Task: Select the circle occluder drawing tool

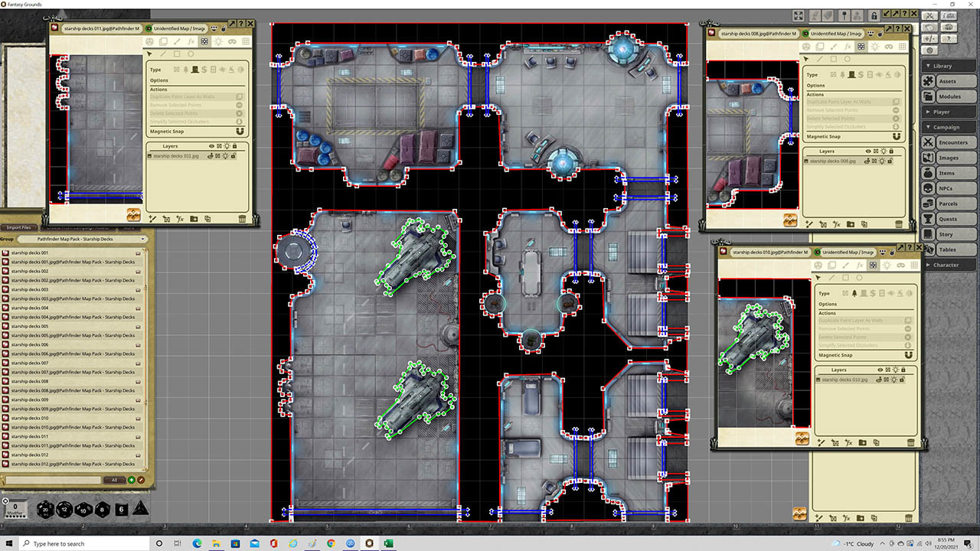Action: (x=191, y=54)
